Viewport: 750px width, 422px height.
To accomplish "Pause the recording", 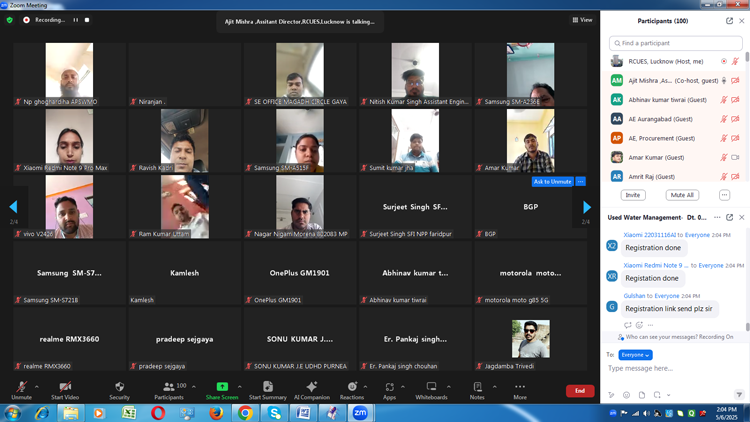I will tap(76, 20).
